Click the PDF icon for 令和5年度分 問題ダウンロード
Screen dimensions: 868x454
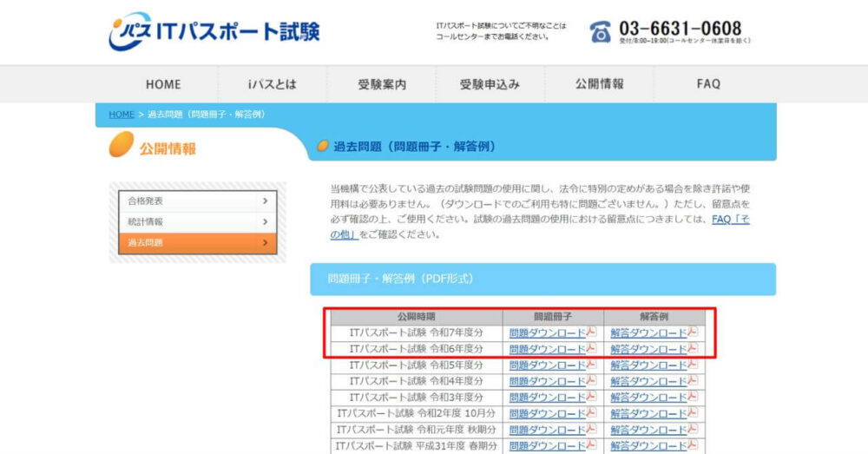[x=591, y=365]
